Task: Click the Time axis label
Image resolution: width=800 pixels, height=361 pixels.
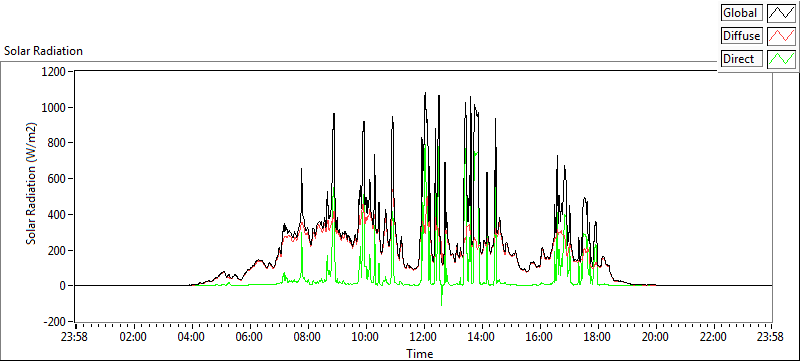Action: (x=419, y=353)
